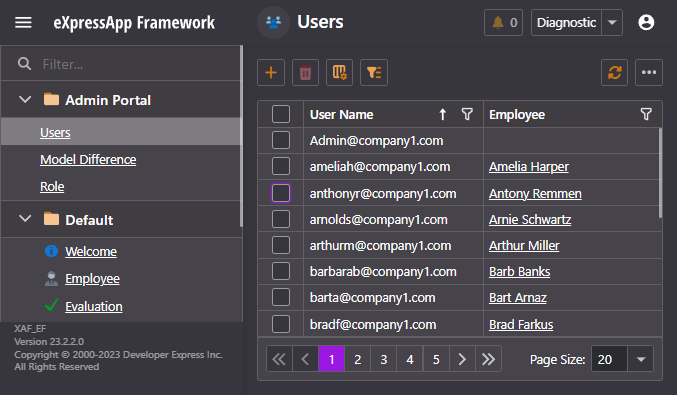This screenshot has height=395, width=677.
Task: Select page 4 in the pager
Action: pyautogui.click(x=410, y=359)
